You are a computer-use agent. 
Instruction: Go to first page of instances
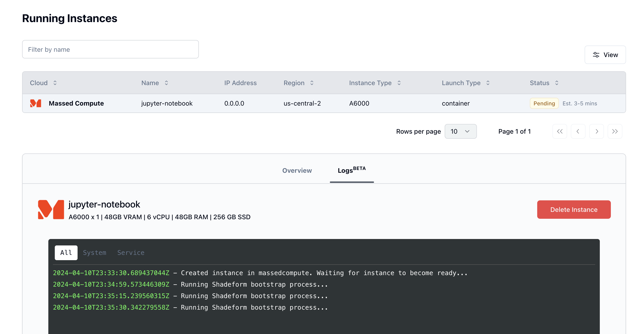(x=560, y=131)
